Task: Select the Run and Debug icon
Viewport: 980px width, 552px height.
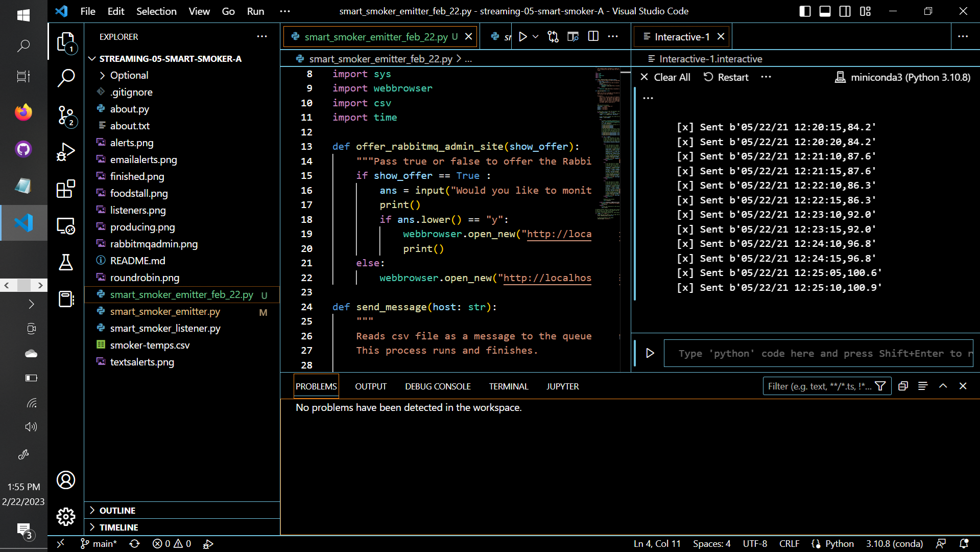Action: [65, 151]
